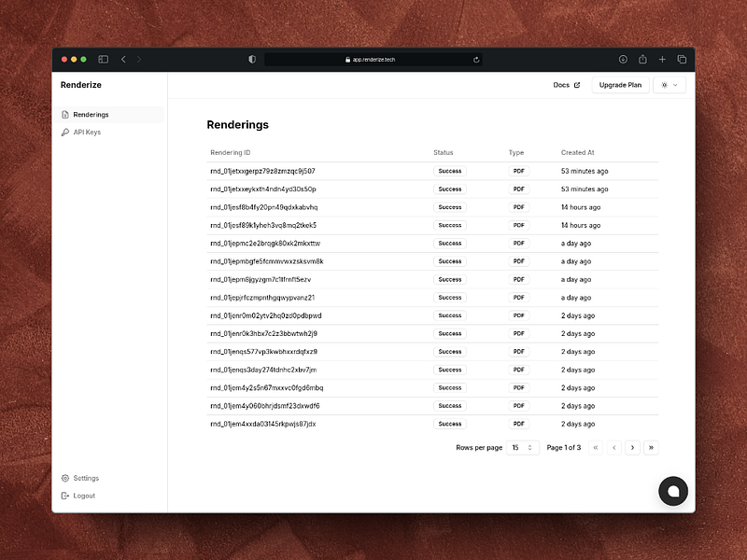Reload the page with the refresh icon
747x560 pixels.
point(476,60)
